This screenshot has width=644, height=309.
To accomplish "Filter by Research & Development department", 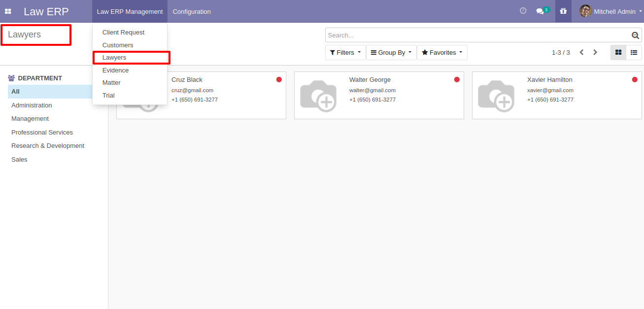I will [x=48, y=145].
